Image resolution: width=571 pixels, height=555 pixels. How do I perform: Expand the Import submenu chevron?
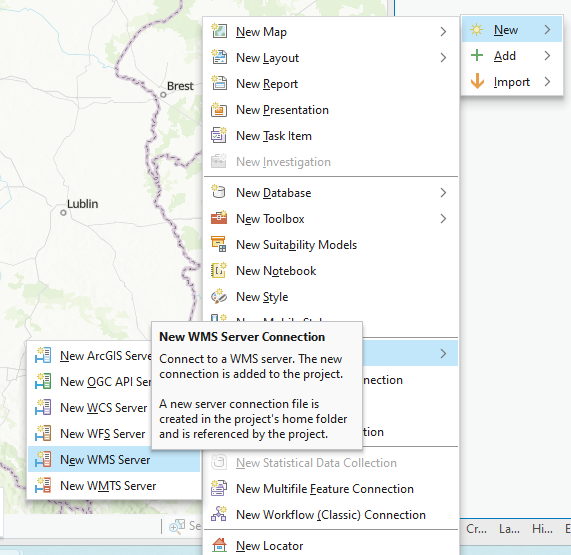[547, 82]
